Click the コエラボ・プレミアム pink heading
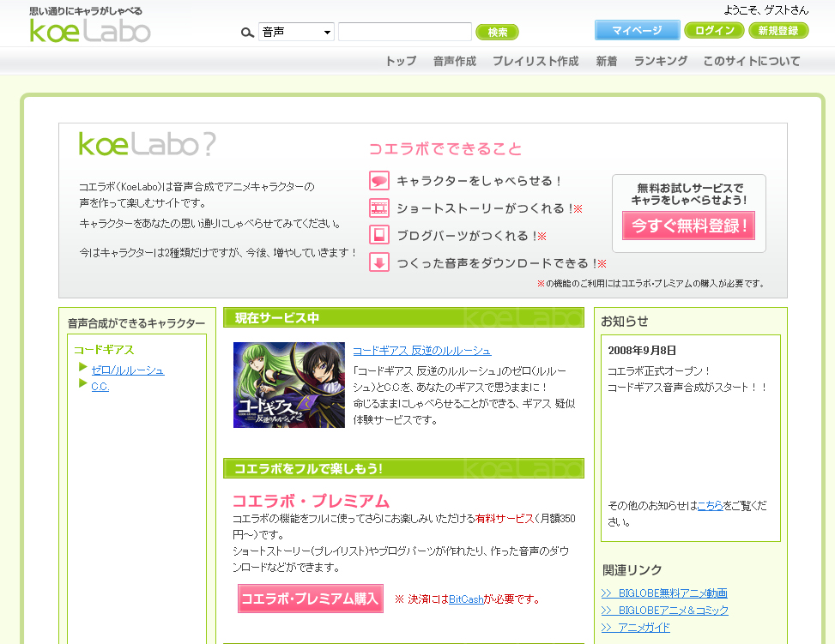This screenshot has width=835, height=644. (311, 501)
